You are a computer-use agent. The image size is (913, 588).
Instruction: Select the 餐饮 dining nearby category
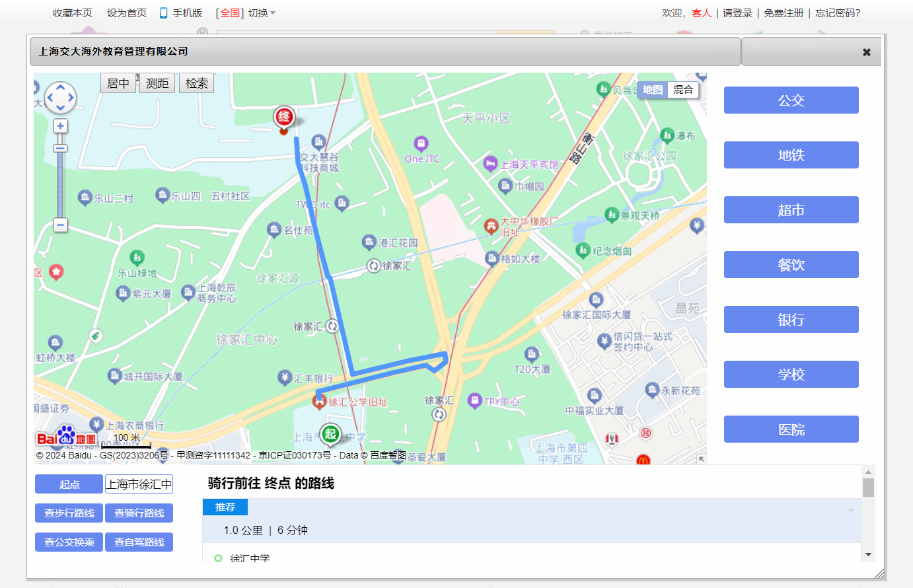point(791,265)
